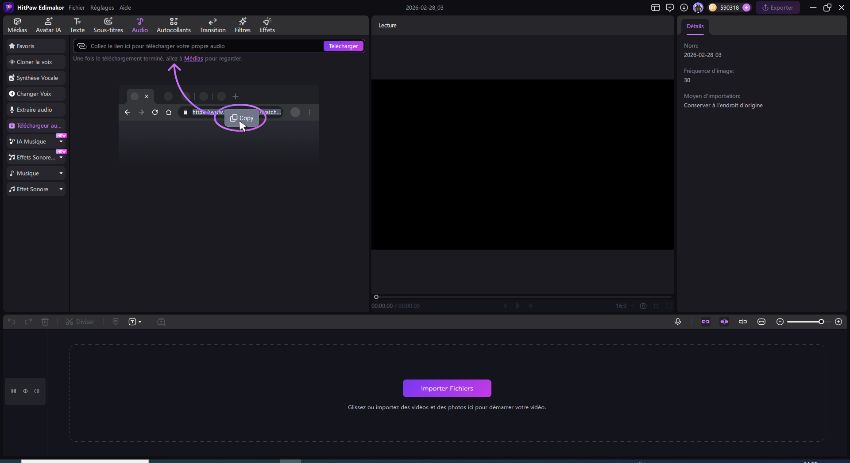Expand the Effet Sonore category

(60, 189)
